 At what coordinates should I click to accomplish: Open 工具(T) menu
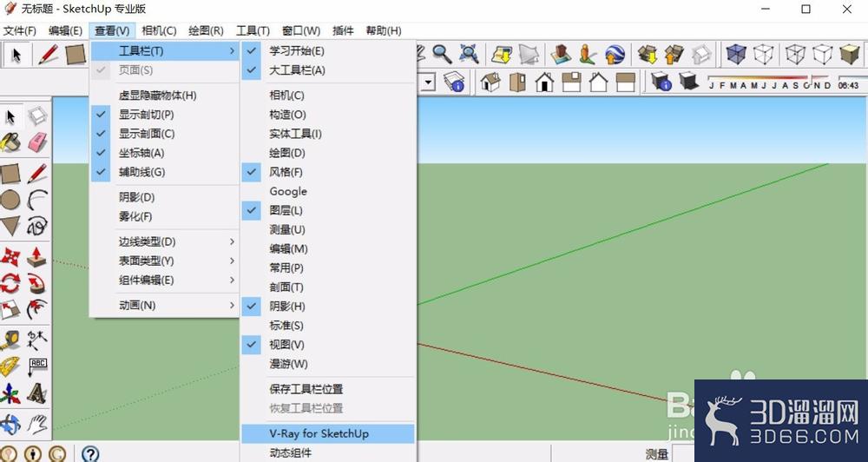pos(253,31)
